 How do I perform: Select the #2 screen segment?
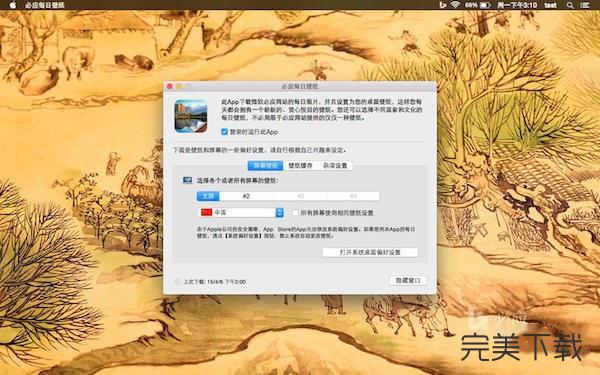[246, 196]
